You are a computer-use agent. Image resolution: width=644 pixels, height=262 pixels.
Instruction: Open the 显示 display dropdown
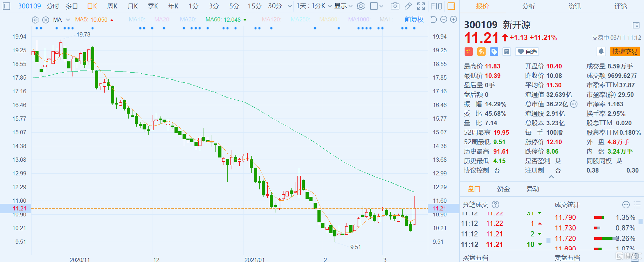tap(343, 6)
